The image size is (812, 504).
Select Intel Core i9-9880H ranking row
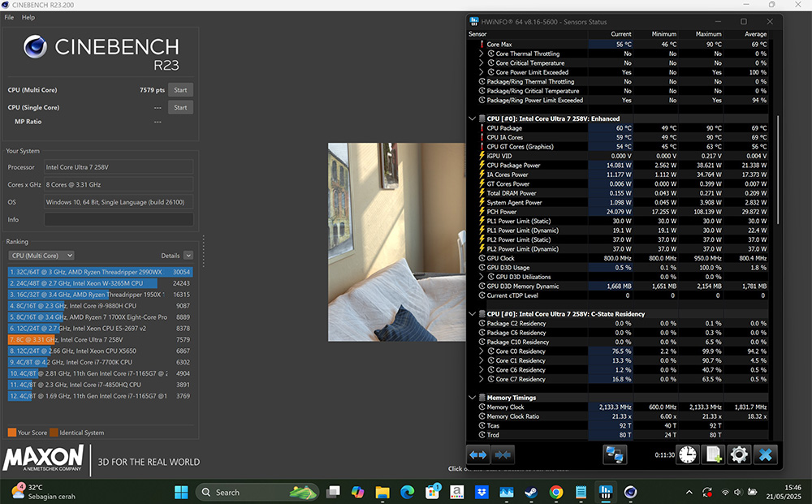100,306
